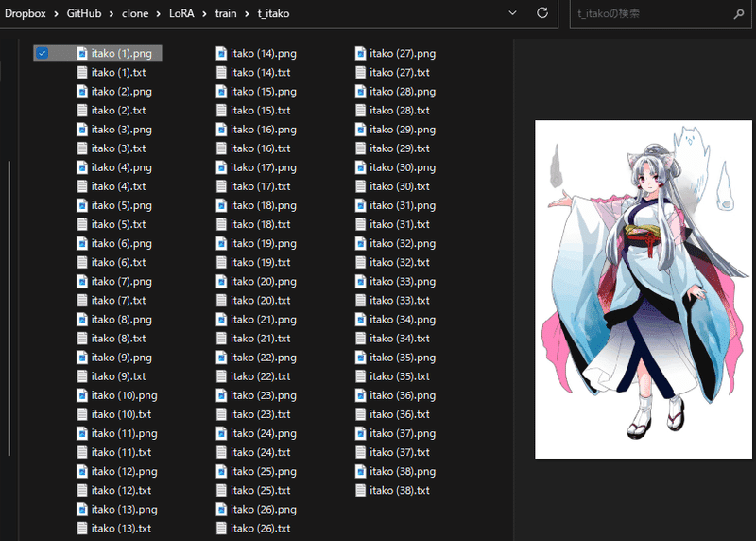This screenshot has width=756, height=541.
Task: Click the t_itako breadcrumb segment
Action: [273, 13]
